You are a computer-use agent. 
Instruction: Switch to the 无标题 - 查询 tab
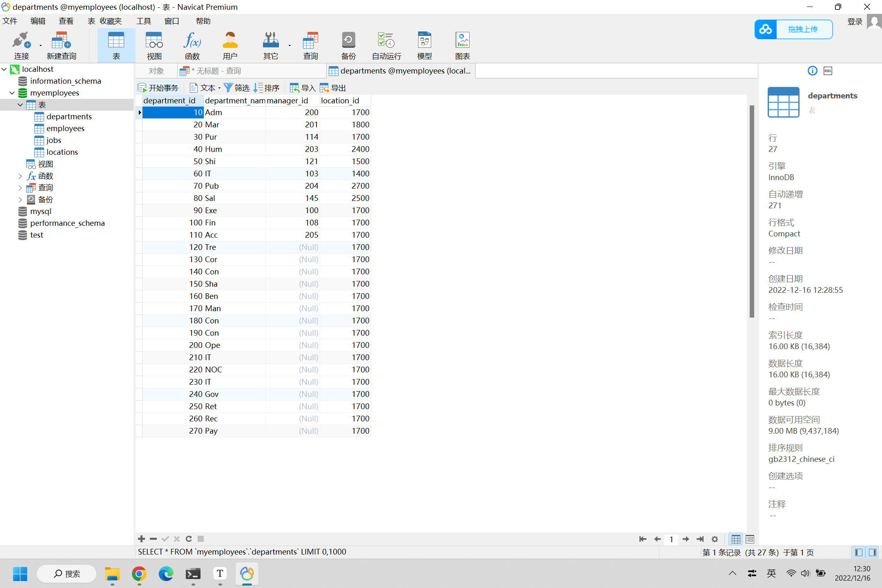(216, 71)
